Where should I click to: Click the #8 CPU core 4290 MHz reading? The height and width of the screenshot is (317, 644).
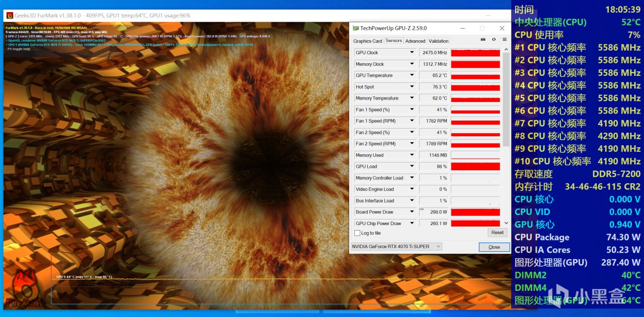click(578, 136)
